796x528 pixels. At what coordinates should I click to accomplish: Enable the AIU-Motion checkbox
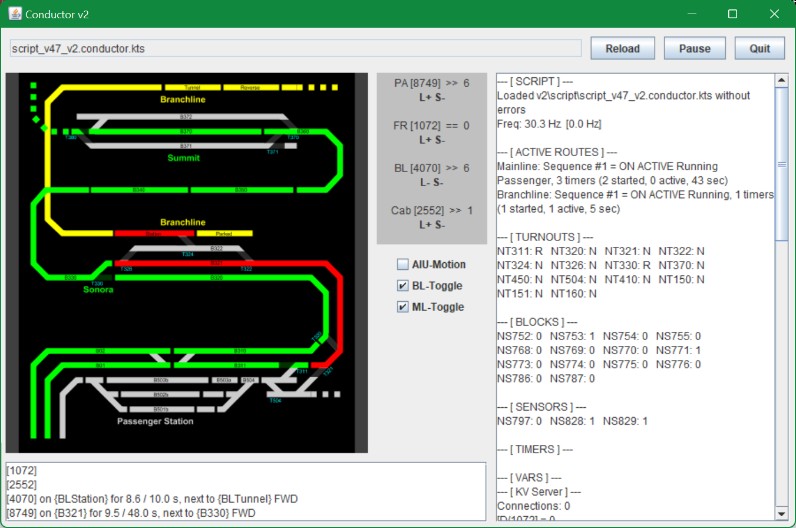pos(403,265)
